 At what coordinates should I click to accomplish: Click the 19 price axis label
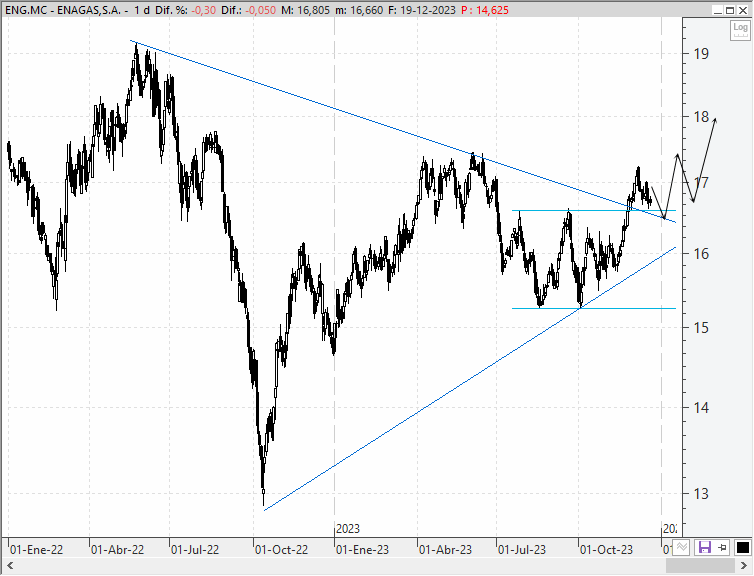click(x=701, y=54)
